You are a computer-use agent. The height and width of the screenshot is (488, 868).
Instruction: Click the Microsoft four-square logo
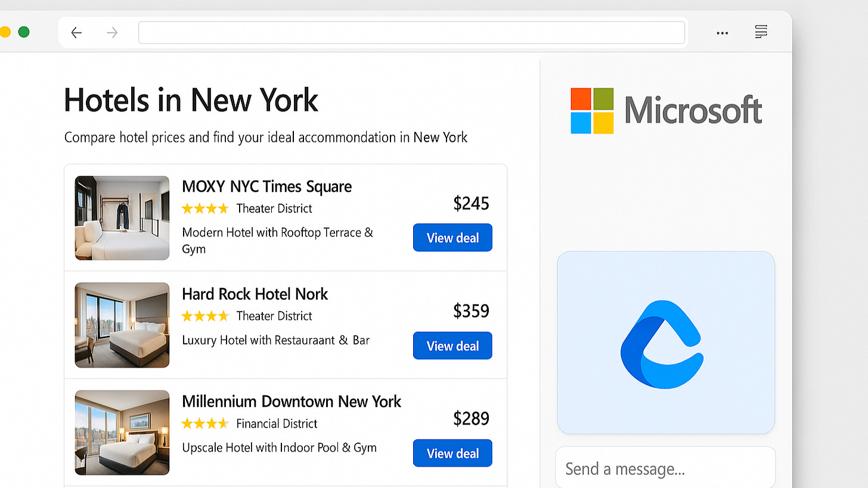pyautogui.click(x=592, y=111)
